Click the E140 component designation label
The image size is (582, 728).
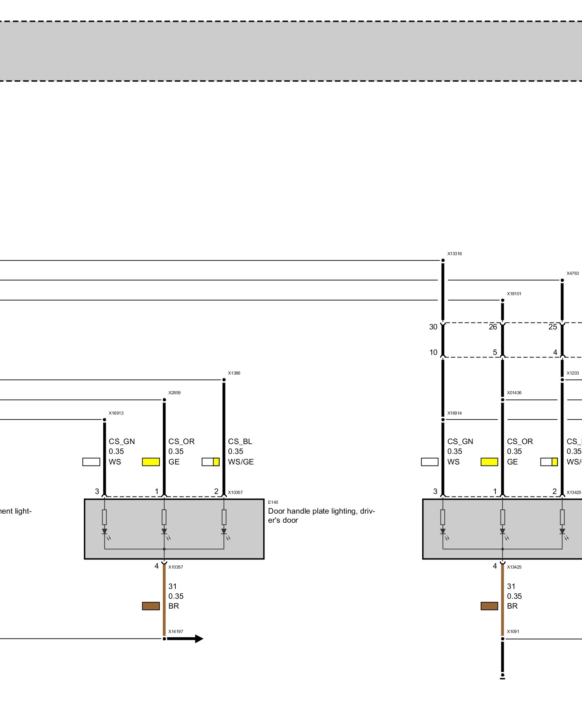273,502
